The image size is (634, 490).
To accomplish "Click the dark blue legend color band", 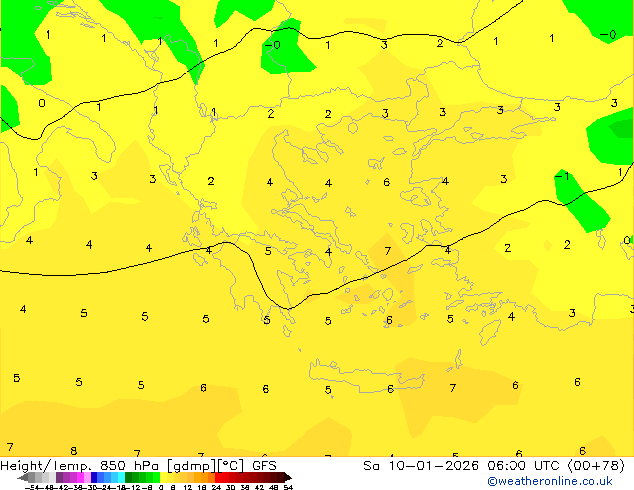I will tap(94, 477).
